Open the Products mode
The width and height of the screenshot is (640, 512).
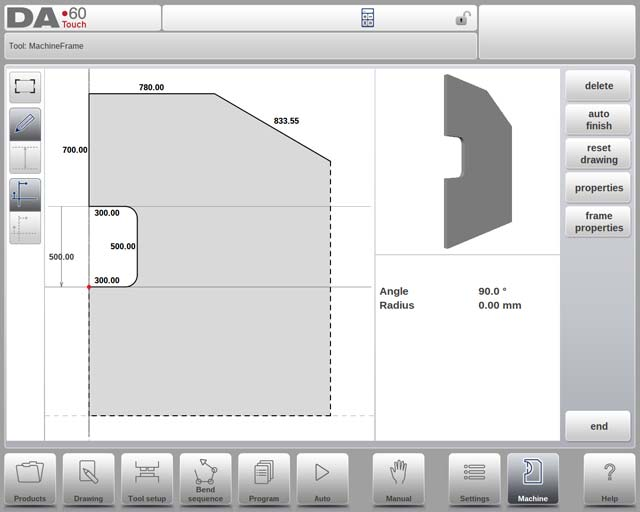(x=30, y=479)
